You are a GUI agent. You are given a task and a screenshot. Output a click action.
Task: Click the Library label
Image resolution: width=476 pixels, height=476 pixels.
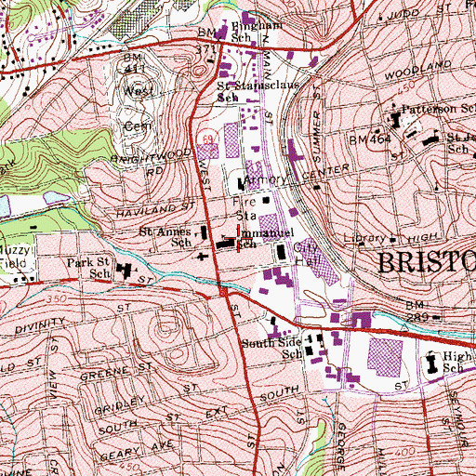click(364, 238)
